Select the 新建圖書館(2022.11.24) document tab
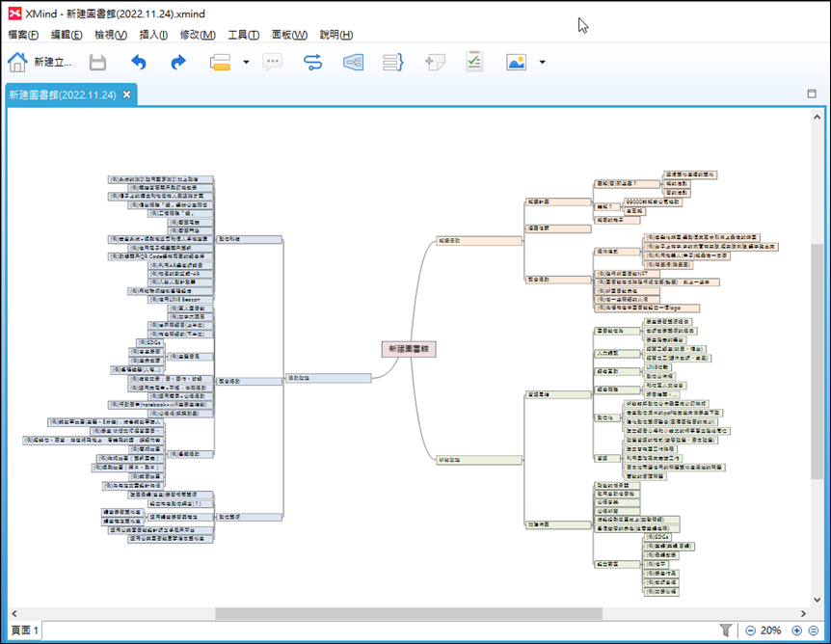Screen dimensions: 831x644 tap(63, 94)
